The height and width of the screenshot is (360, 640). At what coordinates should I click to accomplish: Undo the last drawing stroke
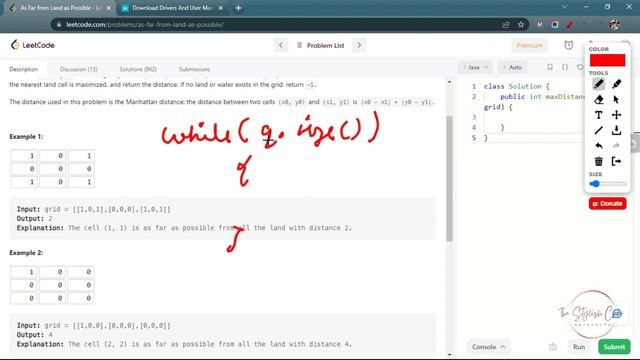[598, 146]
